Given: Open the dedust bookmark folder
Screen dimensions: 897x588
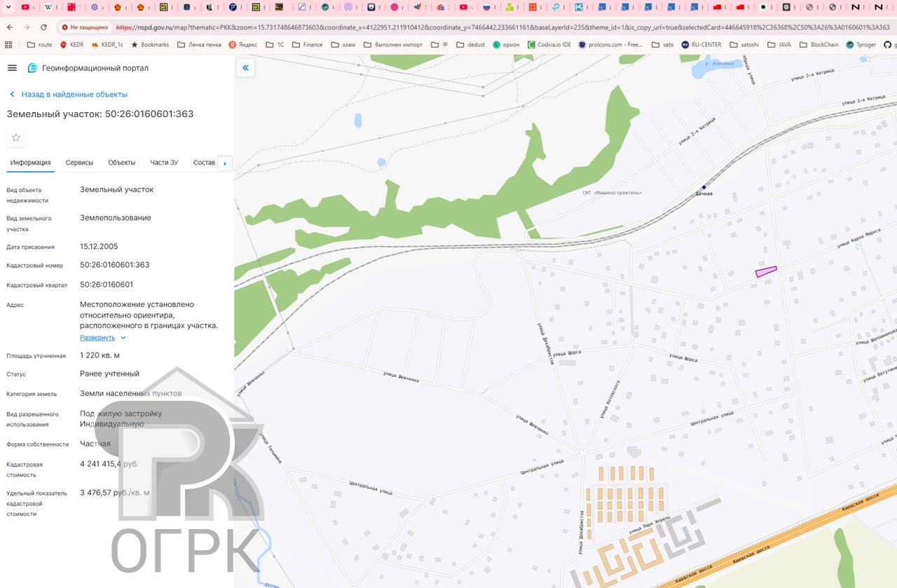Looking at the screenshot, I should click(470, 44).
